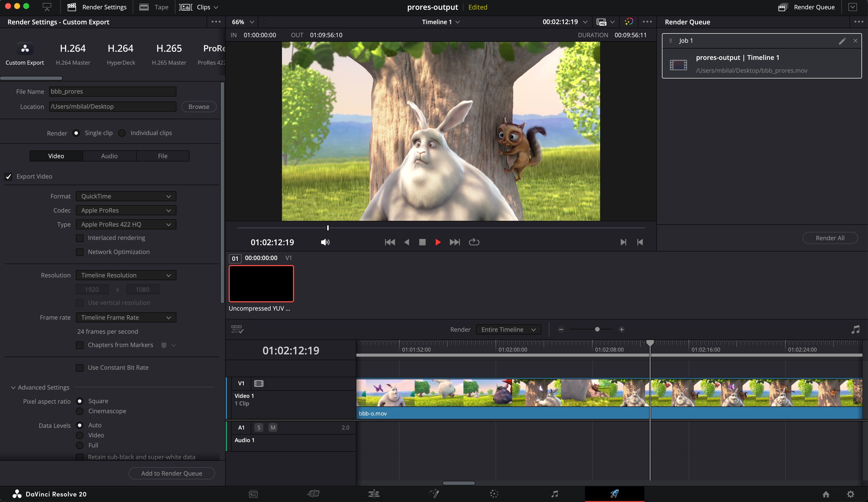Click the V1 track clip icon

259,383
